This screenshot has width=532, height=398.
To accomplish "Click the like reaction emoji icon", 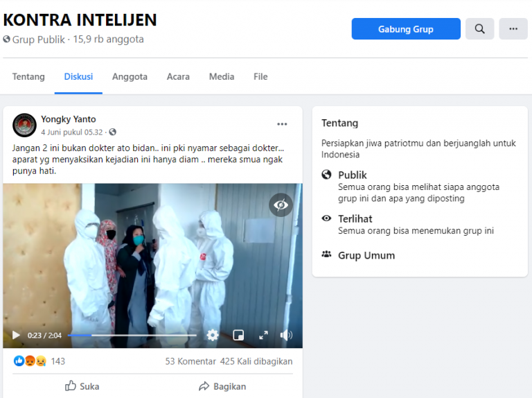I will [x=19, y=361].
